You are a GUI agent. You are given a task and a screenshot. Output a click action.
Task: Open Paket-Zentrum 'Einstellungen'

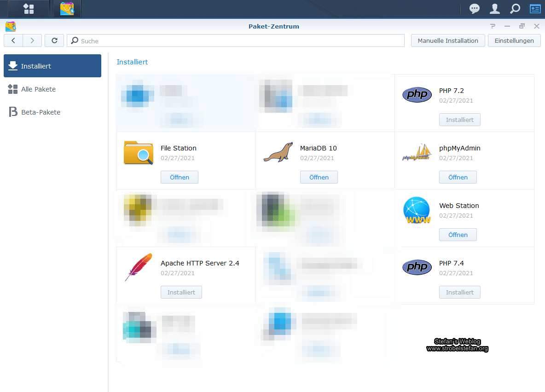pyautogui.click(x=514, y=40)
